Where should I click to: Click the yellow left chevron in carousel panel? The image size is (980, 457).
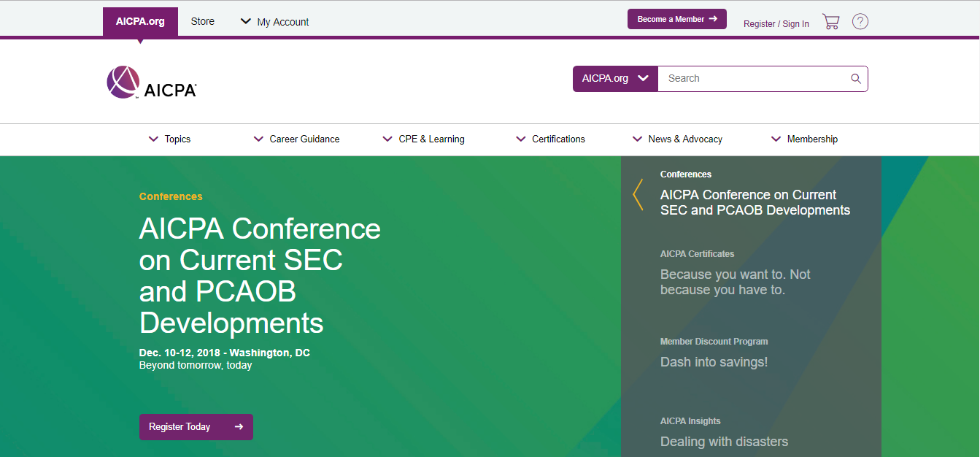click(x=638, y=195)
